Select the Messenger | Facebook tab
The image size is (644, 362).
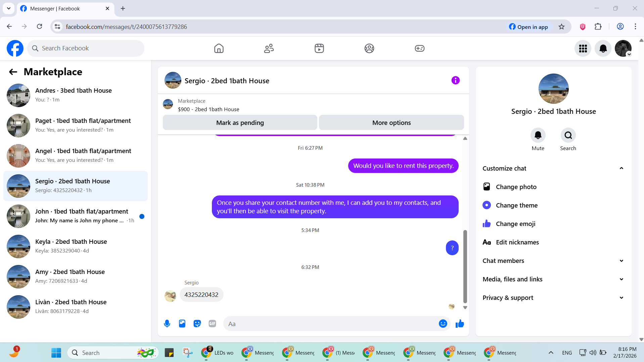tap(65, 9)
